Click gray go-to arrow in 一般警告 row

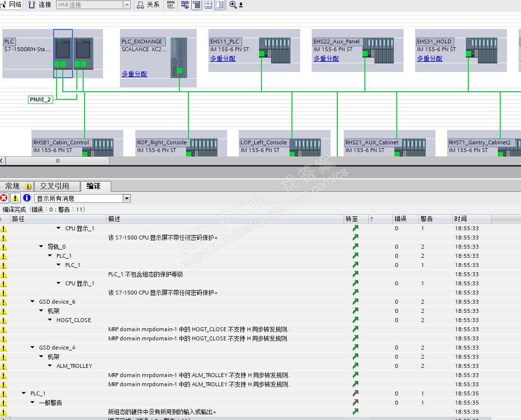click(356, 403)
